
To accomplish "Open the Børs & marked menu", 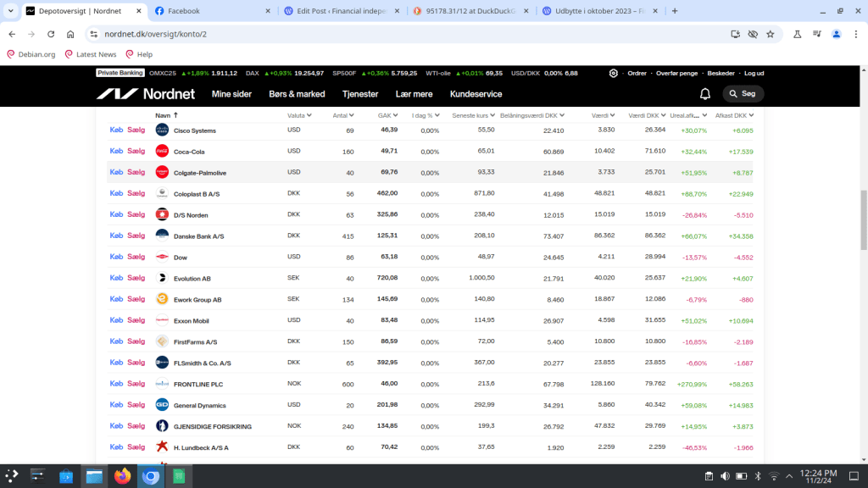I will (297, 94).
